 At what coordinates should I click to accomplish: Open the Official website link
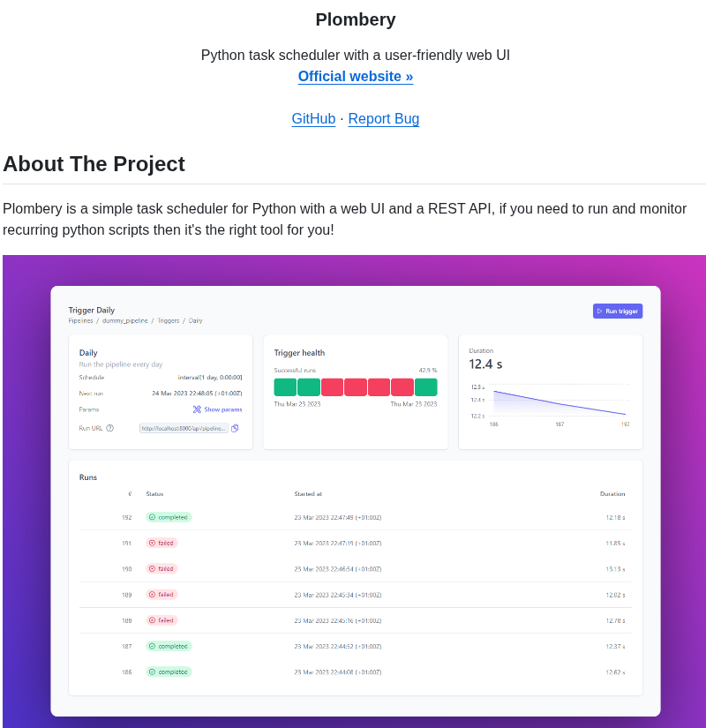pyautogui.click(x=356, y=77)
